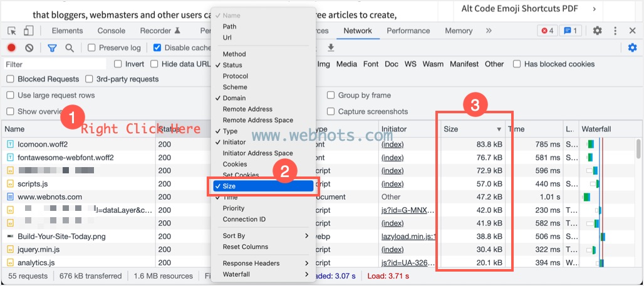Click the fontawesome-webfont.woff2 file icon
Screen dimensions: 644x286
point(10,158)
